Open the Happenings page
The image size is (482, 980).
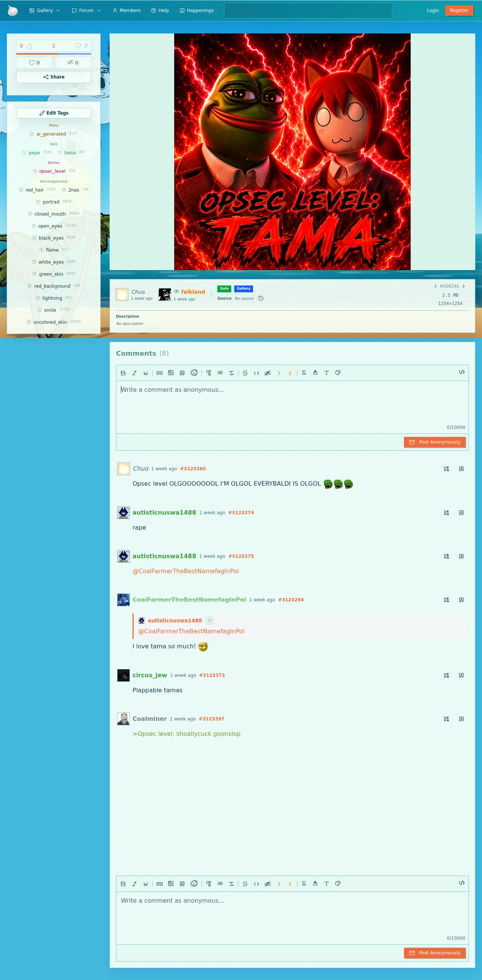click(197, 11)
